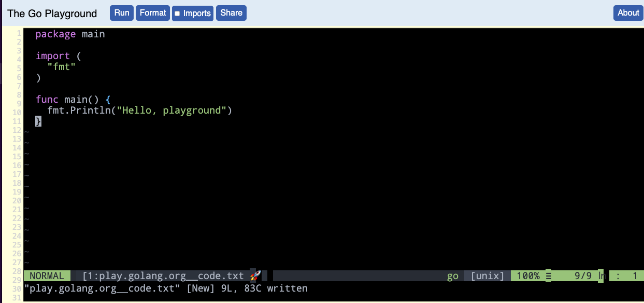Share the playground snippet

click(231, 13)
